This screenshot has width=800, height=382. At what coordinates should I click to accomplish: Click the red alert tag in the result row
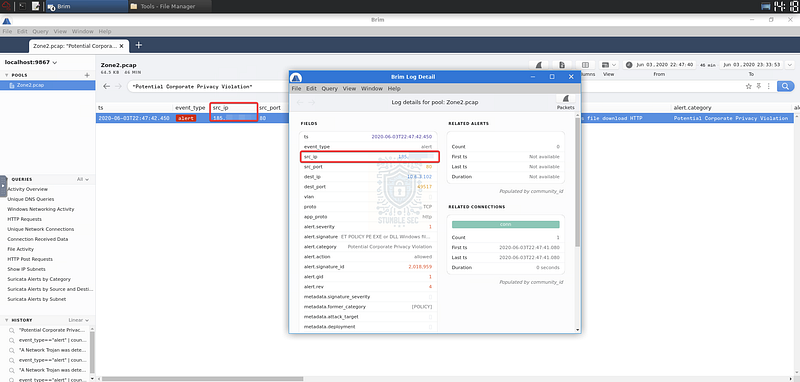187,118
